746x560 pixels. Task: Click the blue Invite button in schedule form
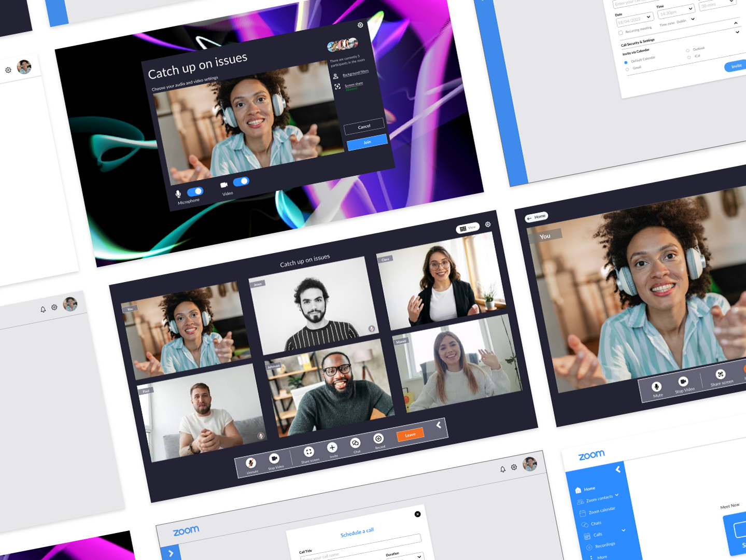[736, 66]
